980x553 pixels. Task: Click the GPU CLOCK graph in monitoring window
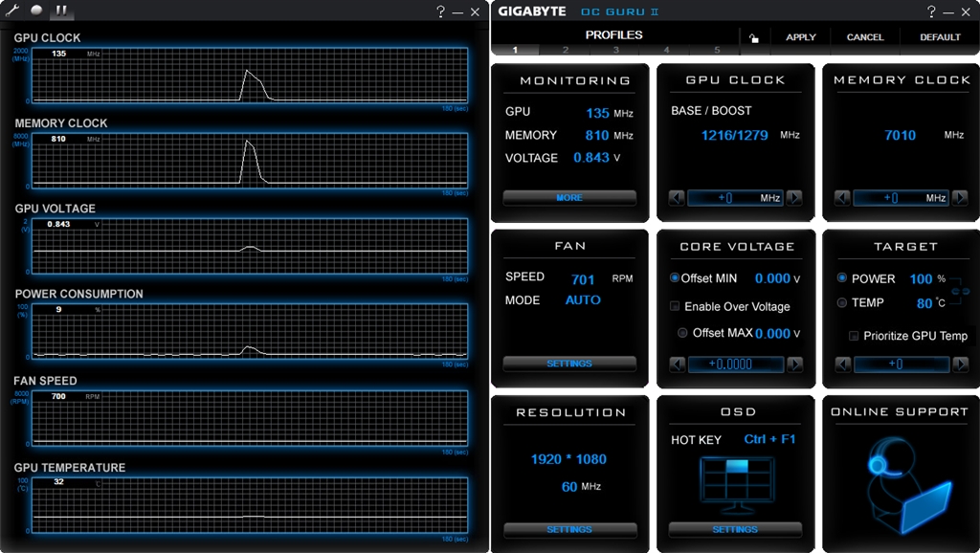coord(250,75)
